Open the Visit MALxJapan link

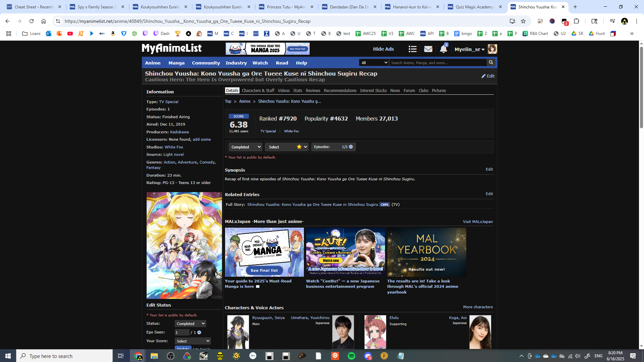tap(478, 222)
